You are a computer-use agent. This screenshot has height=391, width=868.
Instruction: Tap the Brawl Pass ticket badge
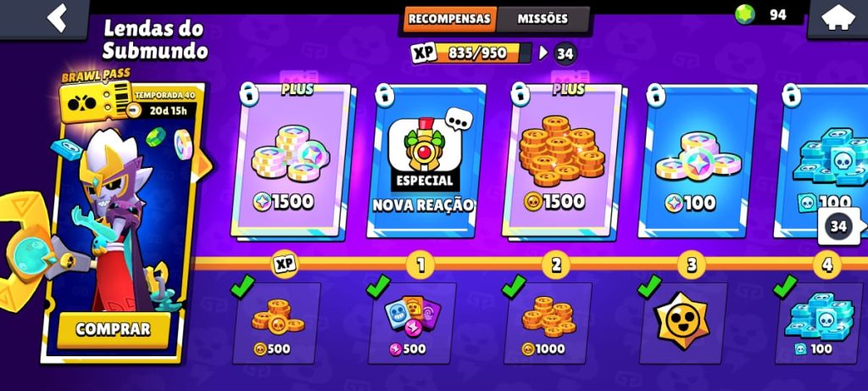click(x=96, y=98)
